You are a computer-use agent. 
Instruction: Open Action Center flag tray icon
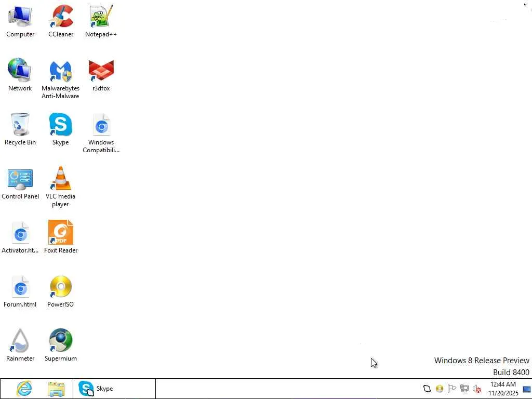[451, 389]
